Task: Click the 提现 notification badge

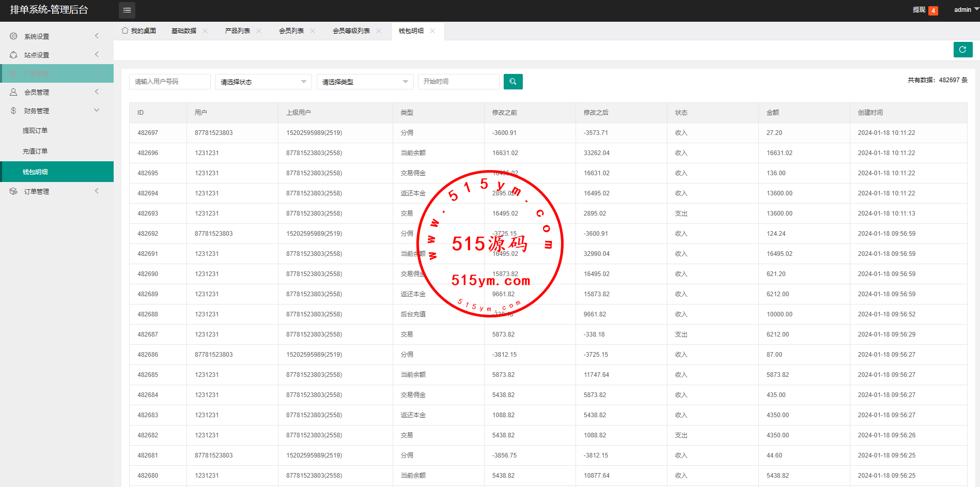Action: [932, 10]
